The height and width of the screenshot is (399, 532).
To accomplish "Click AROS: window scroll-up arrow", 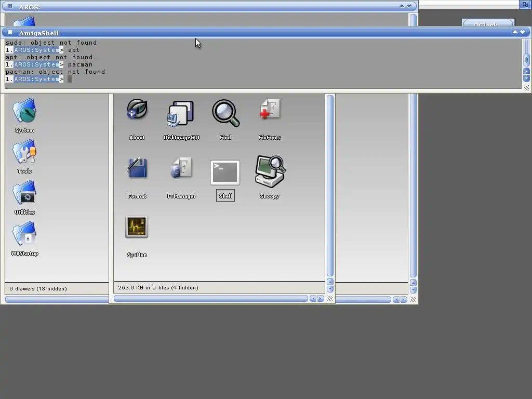I will coord(413,282).
